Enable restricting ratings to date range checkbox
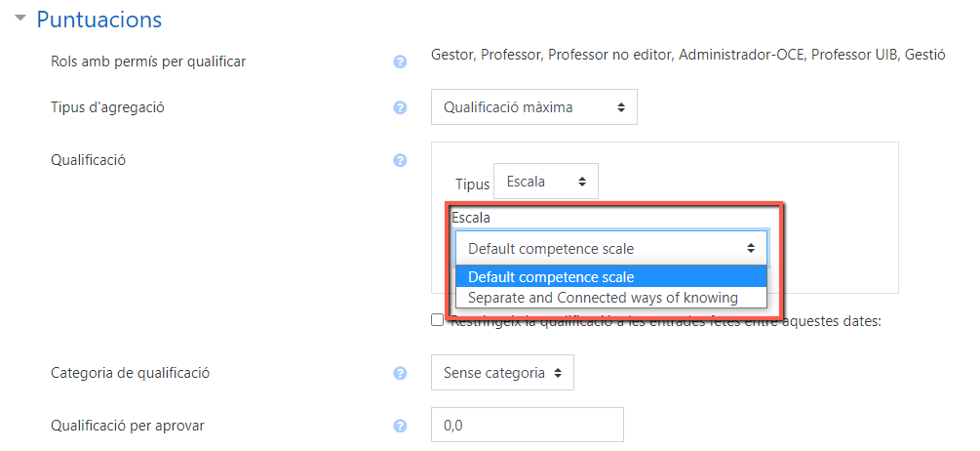The height and width of the screenshot is (451, 980). point(438,319)
